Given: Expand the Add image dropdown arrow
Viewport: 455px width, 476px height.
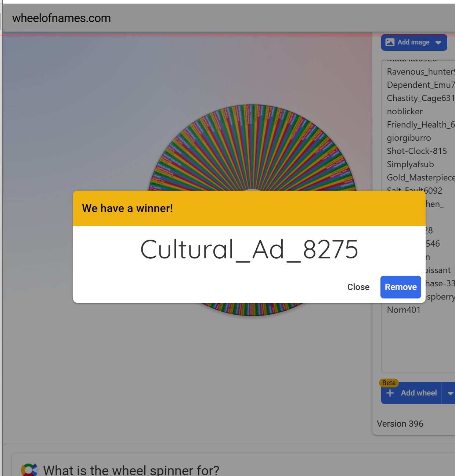Looking at the screenshot, I should click(438, 43).
